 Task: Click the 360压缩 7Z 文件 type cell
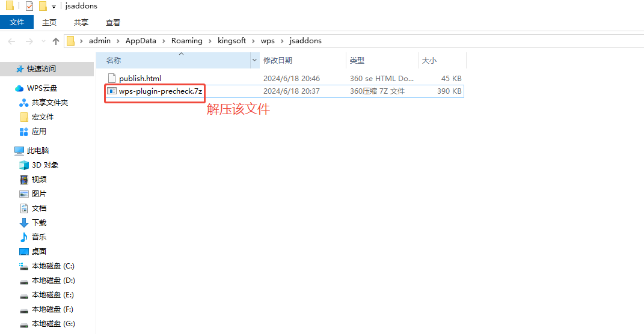[x=378, y=91]
